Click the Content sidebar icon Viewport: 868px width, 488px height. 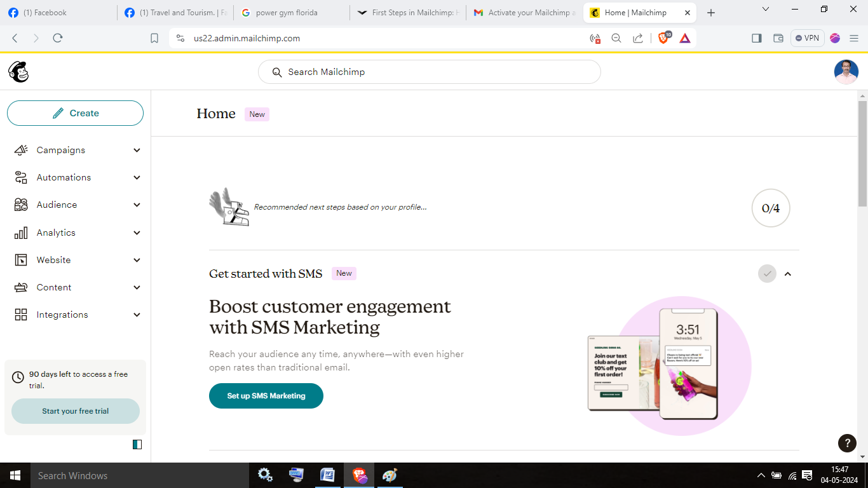(21, 287)
